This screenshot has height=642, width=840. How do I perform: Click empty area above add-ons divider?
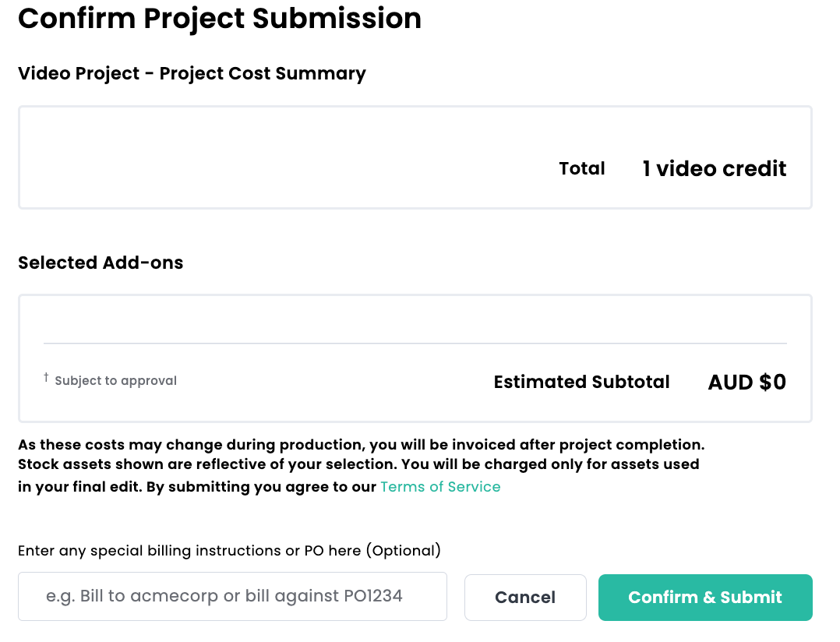[415, 319]
